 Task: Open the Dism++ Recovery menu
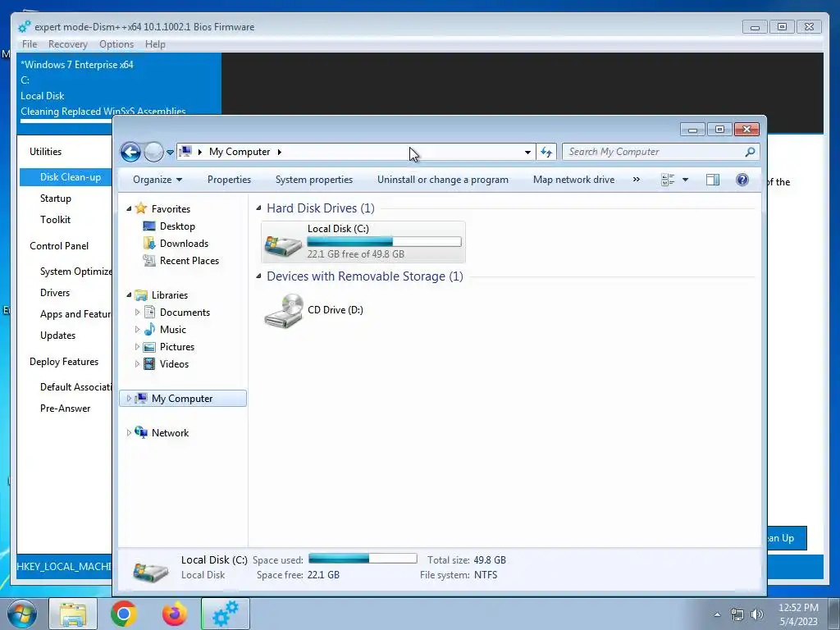(x=67, y=44)
